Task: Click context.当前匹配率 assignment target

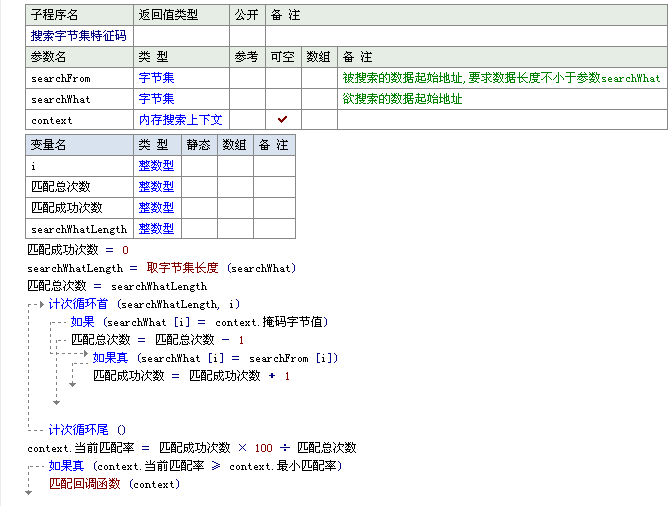Action: (81, 448)
